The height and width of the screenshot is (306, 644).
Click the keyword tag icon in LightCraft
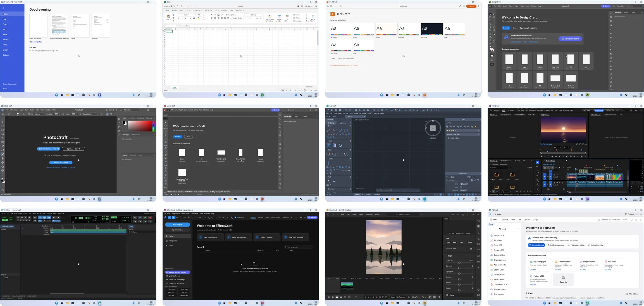tap(478, 289)
